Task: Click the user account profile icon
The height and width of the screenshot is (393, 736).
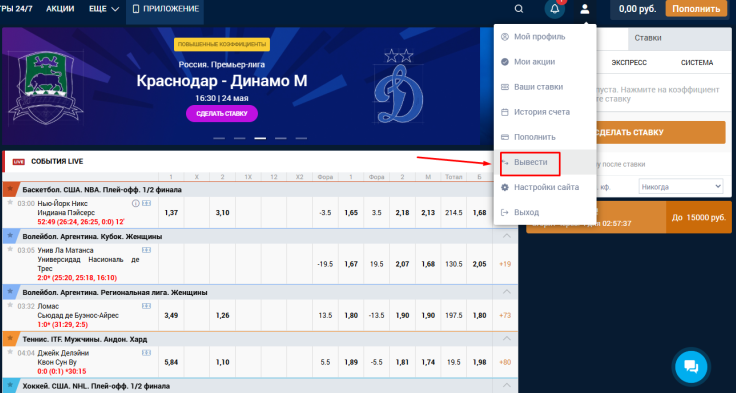Action: (585, 9)
